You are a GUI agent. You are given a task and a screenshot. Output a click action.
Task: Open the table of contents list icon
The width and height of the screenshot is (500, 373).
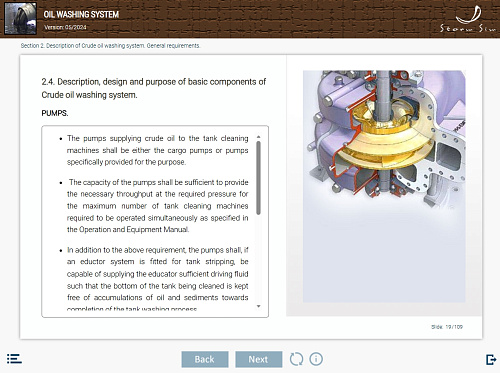point(14,359)
